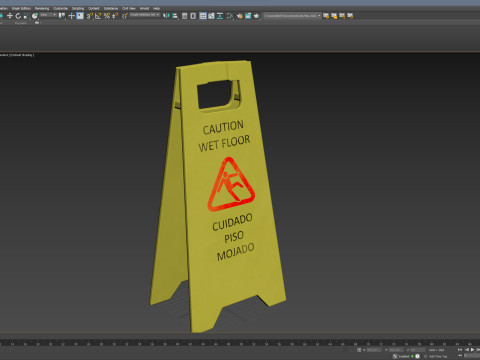The image size is (480, 360).
Task: Open the Civil View menu
Action: coord(129,8)
